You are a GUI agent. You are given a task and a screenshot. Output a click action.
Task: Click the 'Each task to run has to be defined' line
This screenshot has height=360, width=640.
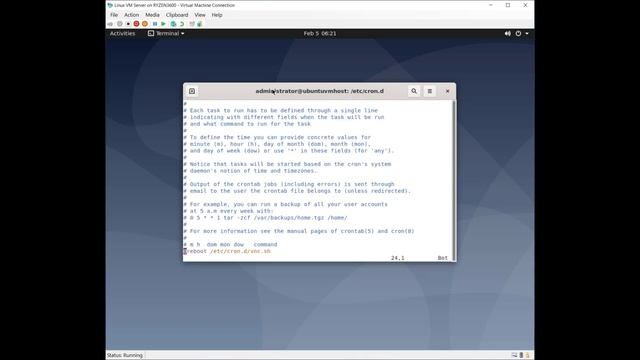[x=280, y=111]
